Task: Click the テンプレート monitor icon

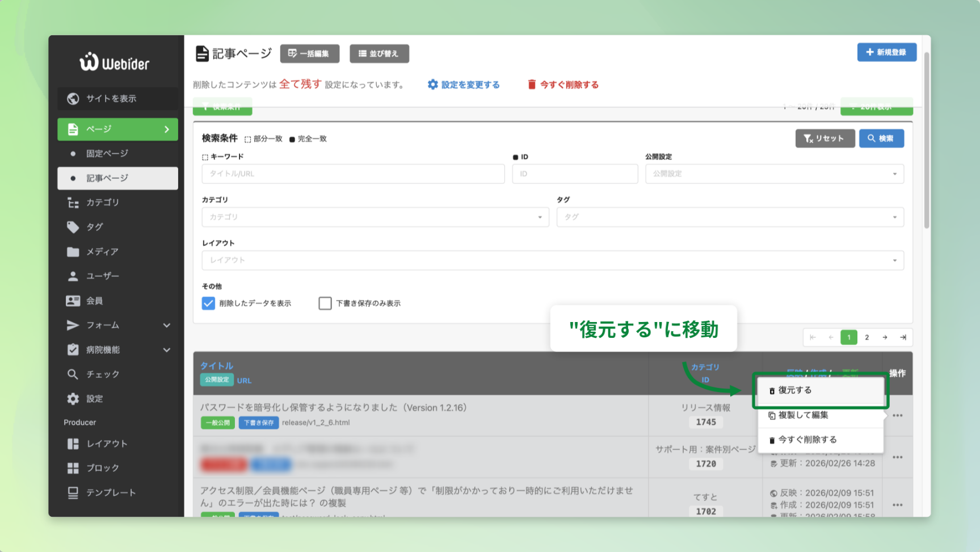Action: [73, 492]
